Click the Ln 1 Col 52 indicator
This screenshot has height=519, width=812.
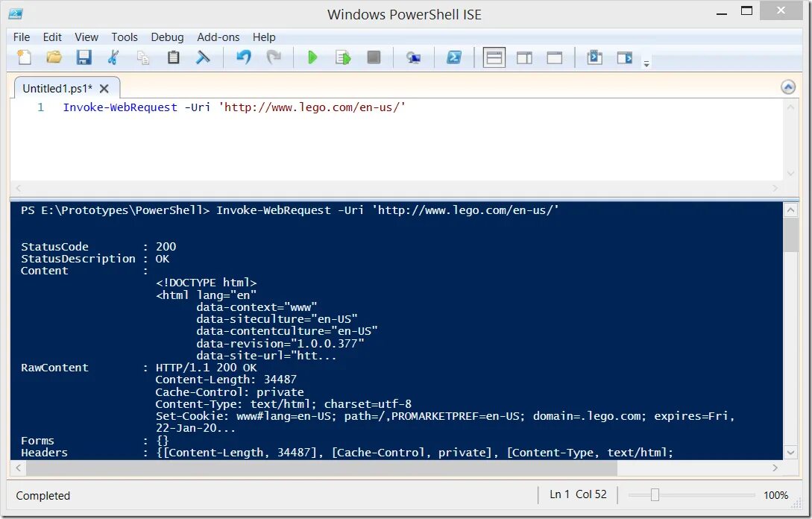pos(578,494)
